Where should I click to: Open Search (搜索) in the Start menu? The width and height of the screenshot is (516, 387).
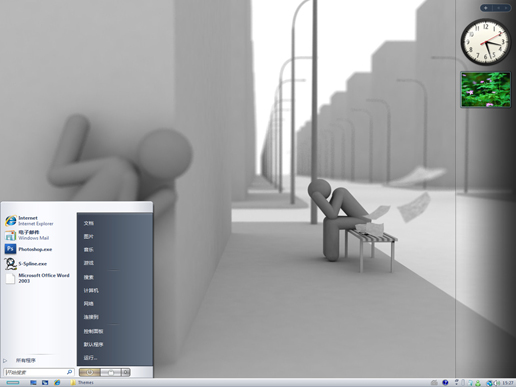[x=89, y=277]
